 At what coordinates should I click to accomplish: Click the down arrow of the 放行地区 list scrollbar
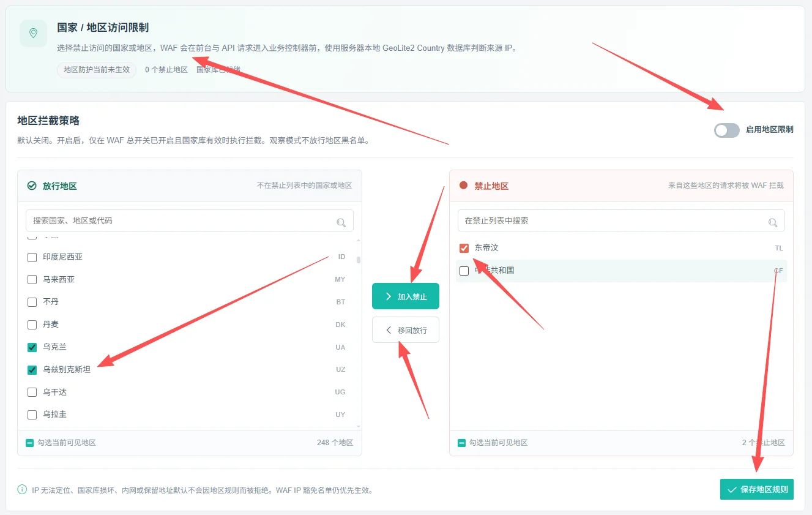click(x=359, y=426)
